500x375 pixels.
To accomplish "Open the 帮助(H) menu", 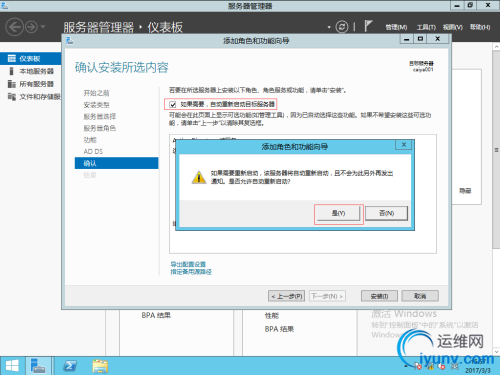I will [x=480, y=27].
